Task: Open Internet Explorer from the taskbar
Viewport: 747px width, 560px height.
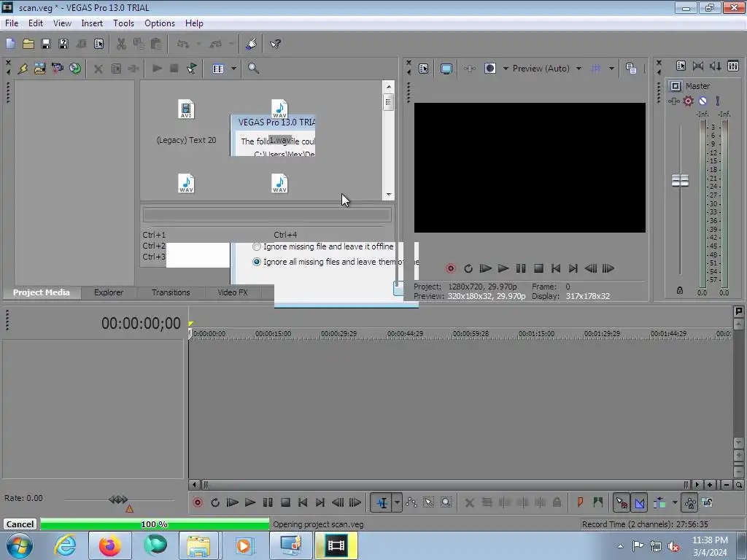Action: point(65,545)
